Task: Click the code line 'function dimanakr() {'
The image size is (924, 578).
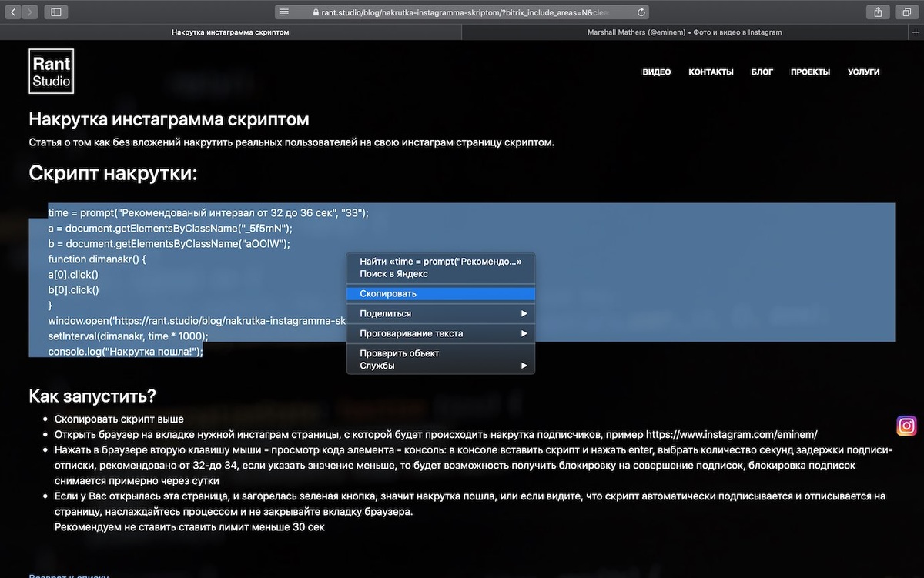Action: pos(97,259)
